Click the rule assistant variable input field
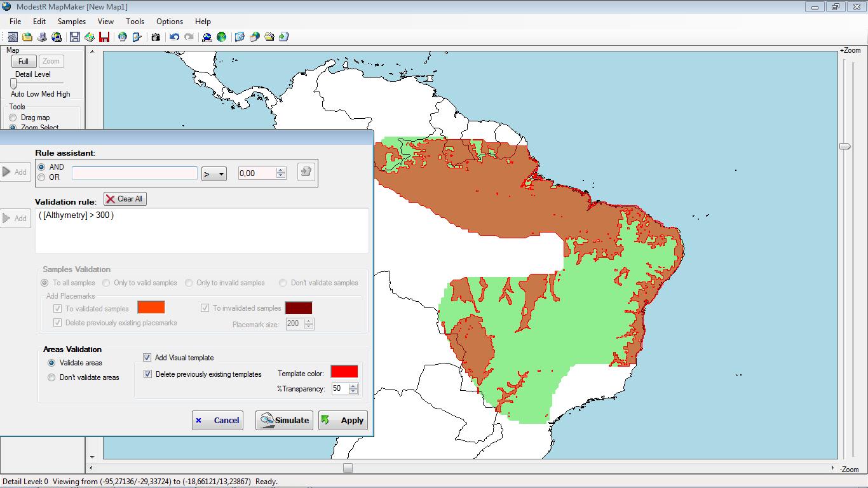 click(x=135, y=173)
